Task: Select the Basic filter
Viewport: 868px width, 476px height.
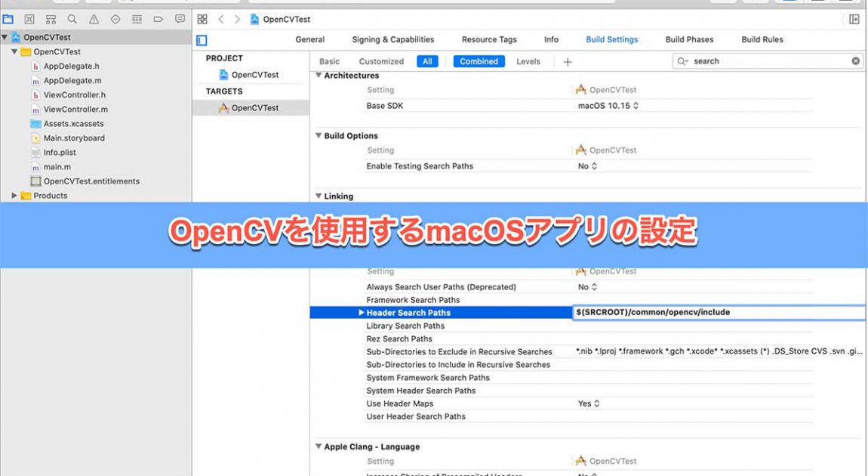Action: pos(329,61)
